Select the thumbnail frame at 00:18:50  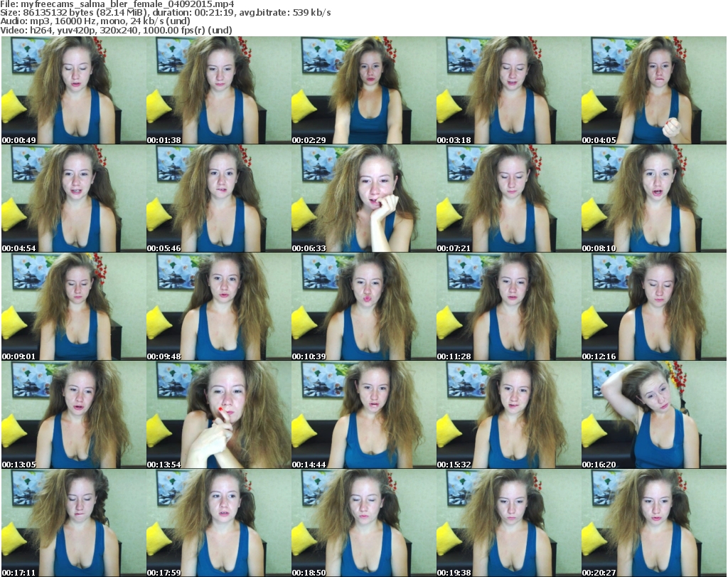coord(363,523)
